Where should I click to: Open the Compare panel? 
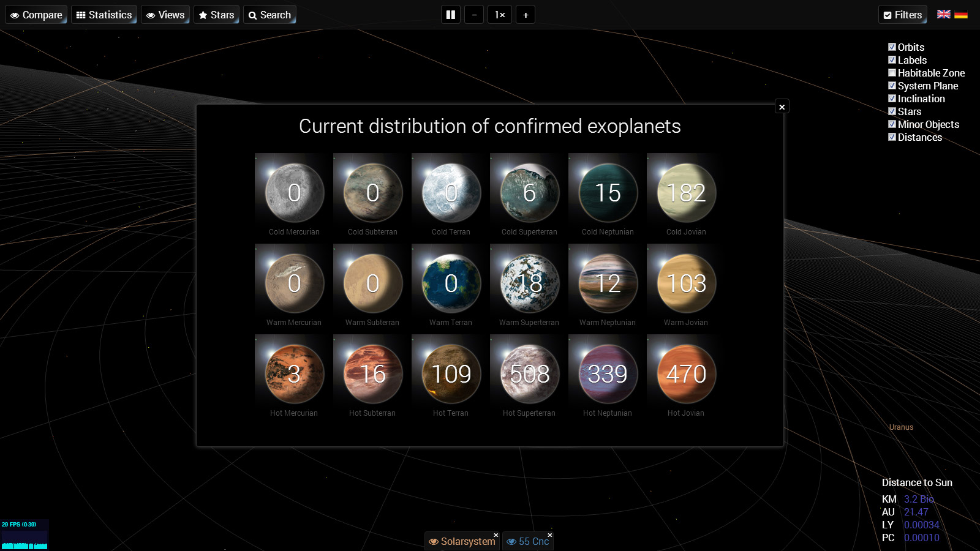pyautogui.click(x=36, y=15)
